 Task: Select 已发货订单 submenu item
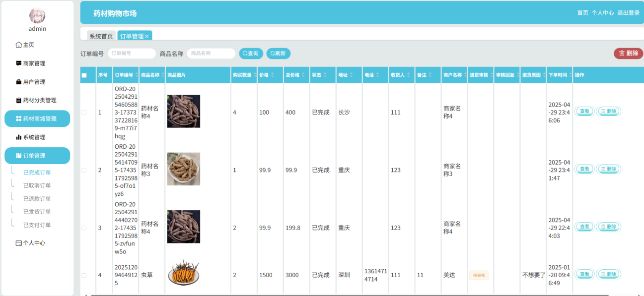pos(37,212)
